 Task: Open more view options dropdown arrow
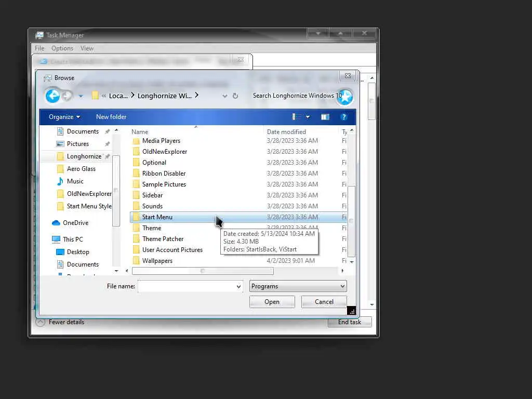308,117
